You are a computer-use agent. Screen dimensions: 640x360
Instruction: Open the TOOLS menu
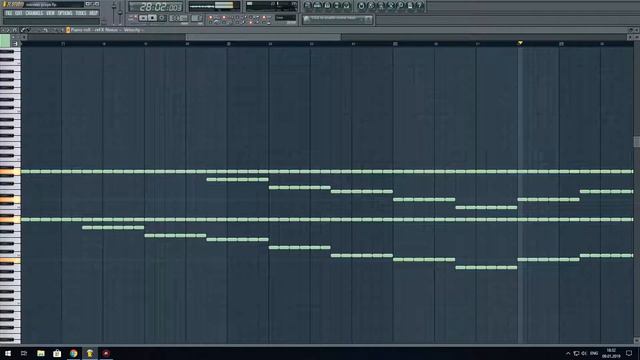point(81,13)
